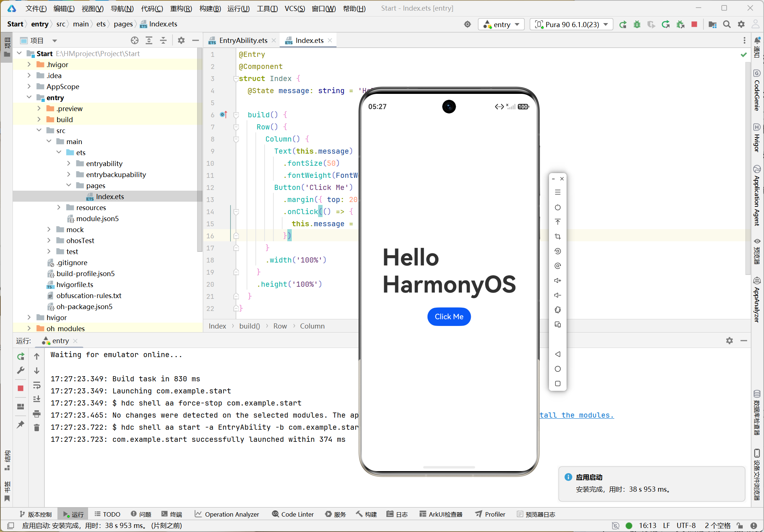Click the 'tall the modules.' link in console

coord(576,415)
